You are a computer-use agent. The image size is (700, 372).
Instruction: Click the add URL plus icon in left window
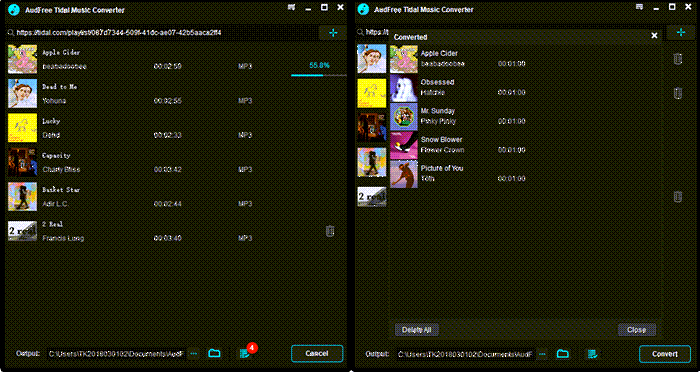coord(333,33)
